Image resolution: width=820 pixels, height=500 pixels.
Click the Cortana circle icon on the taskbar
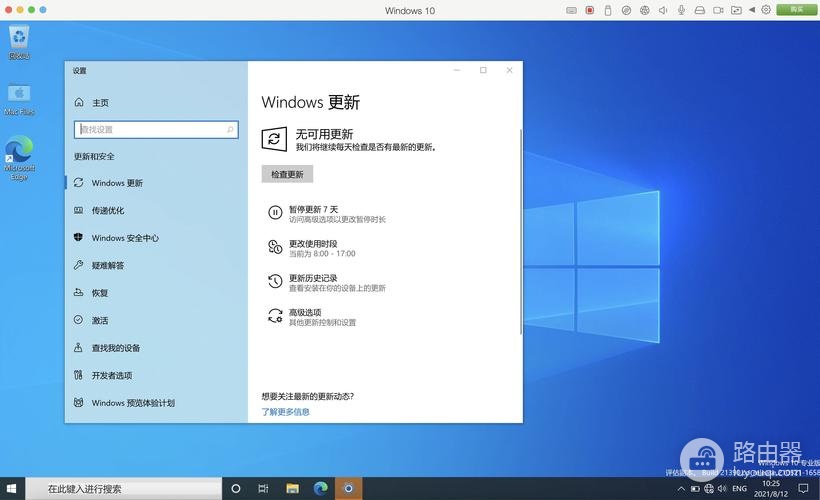click(236, 488)
